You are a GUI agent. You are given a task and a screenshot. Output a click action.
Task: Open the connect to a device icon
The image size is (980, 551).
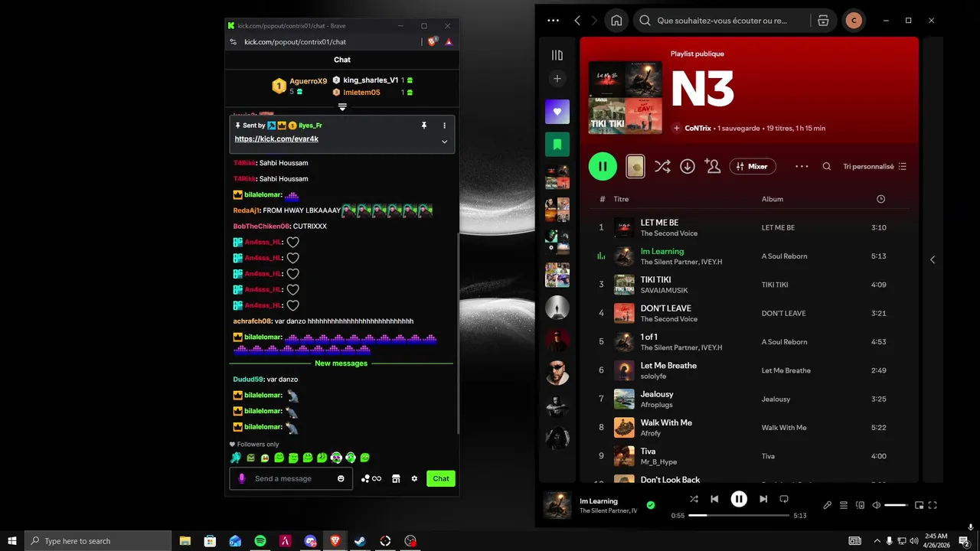pyautogui.click(x=860, y=505)
